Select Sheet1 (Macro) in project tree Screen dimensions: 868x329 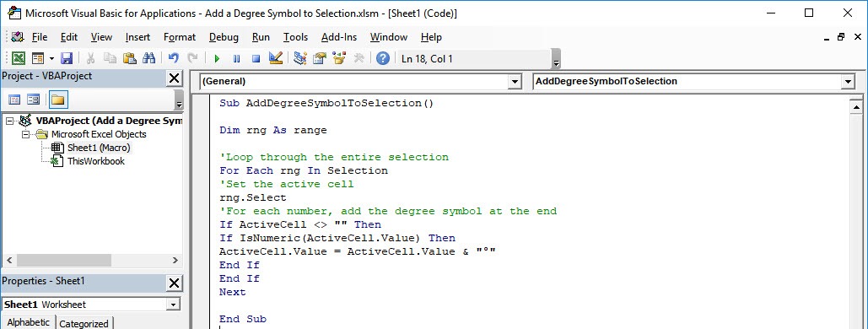pyautogui.click(x=99, y=148)
